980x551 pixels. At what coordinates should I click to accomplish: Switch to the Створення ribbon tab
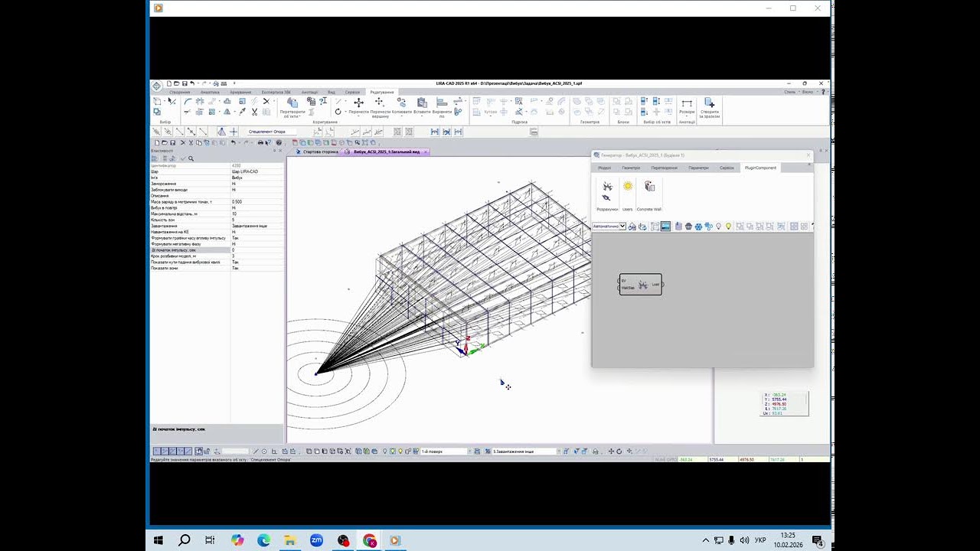[x=180, y=92]
